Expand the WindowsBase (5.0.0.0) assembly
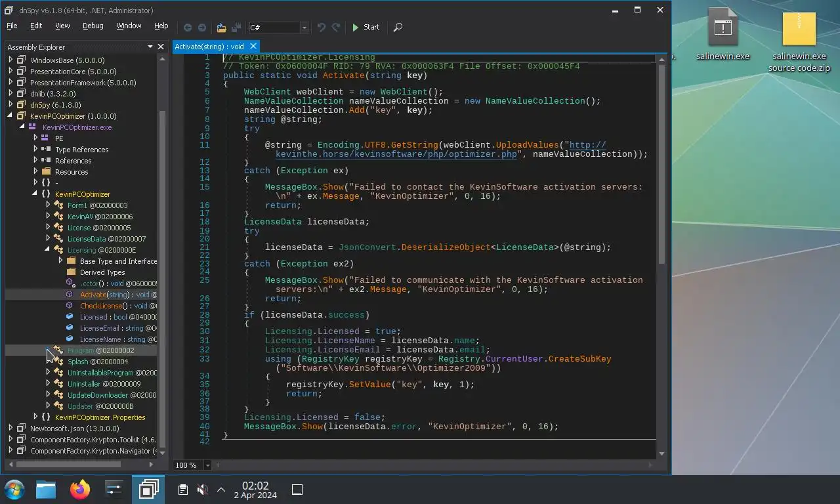The height and width of the screenshot is (504, 840). point(10,60)
